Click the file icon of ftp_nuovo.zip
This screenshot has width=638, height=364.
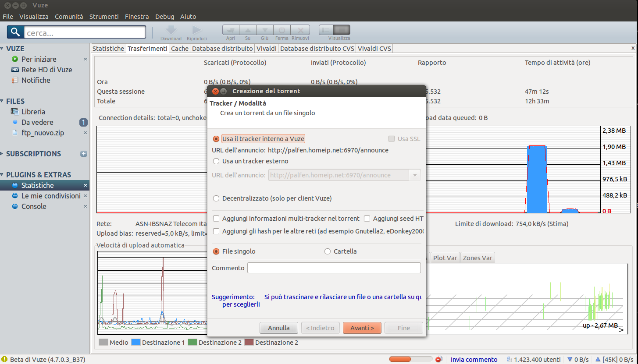pyautogui.click(x=15, y=133)
